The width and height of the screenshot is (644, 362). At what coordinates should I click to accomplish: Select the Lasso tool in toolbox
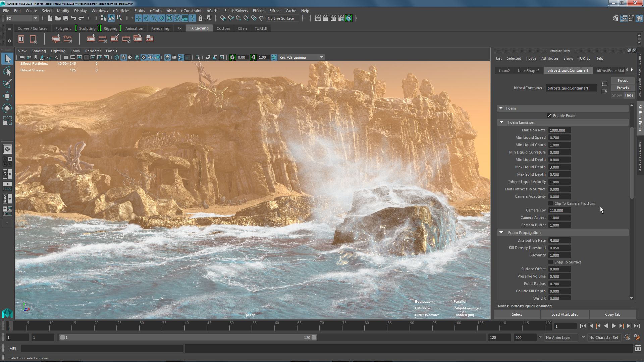pyautogui.click(x=7, y=71)
